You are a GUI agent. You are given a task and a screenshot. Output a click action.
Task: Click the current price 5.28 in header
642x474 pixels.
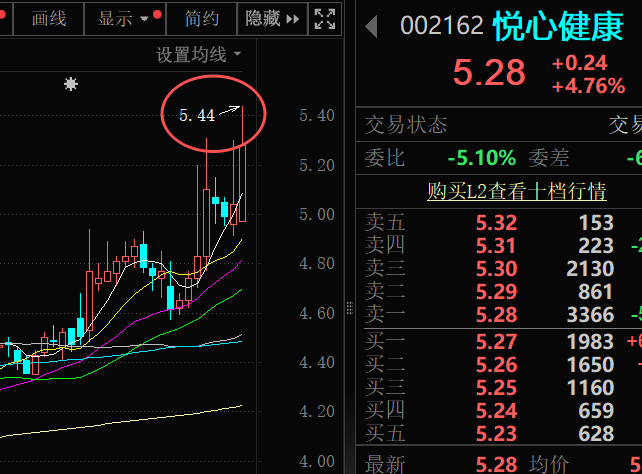click(x=489, y=72)
